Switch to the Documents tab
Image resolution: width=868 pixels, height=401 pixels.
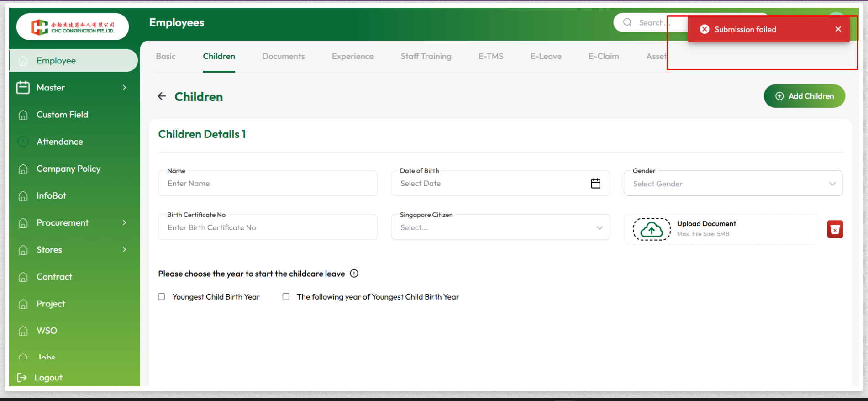(284, 56)
